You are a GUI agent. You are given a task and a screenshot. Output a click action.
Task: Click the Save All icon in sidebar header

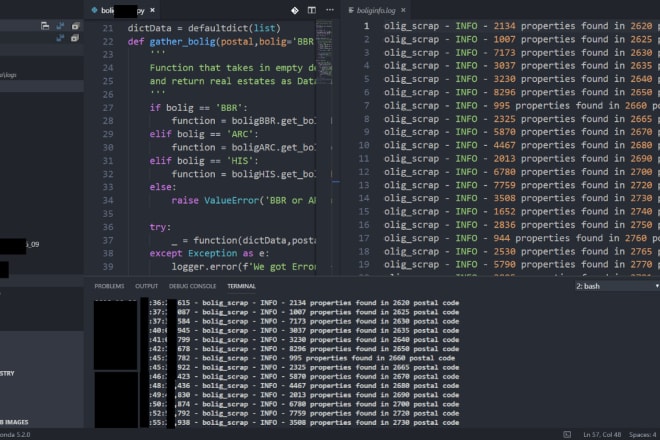click(60, 26)
